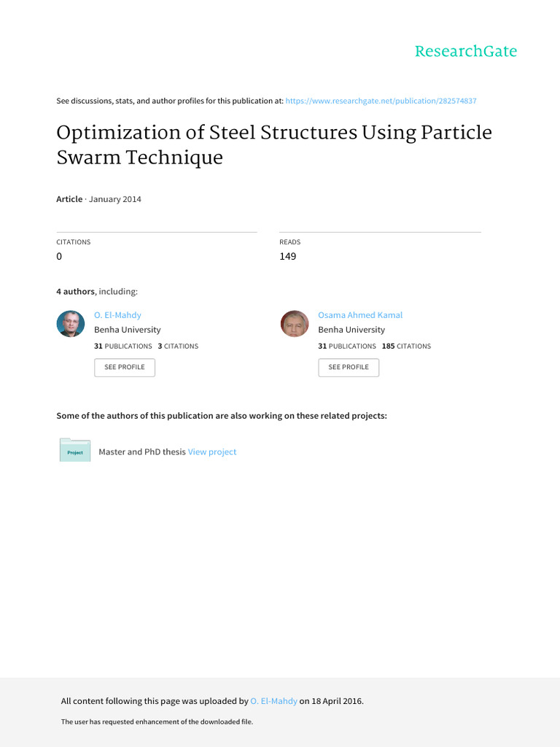This screenshot has width=560, height=747.
Task: Click the 185 citations count
Action: (x=406, y=346)
